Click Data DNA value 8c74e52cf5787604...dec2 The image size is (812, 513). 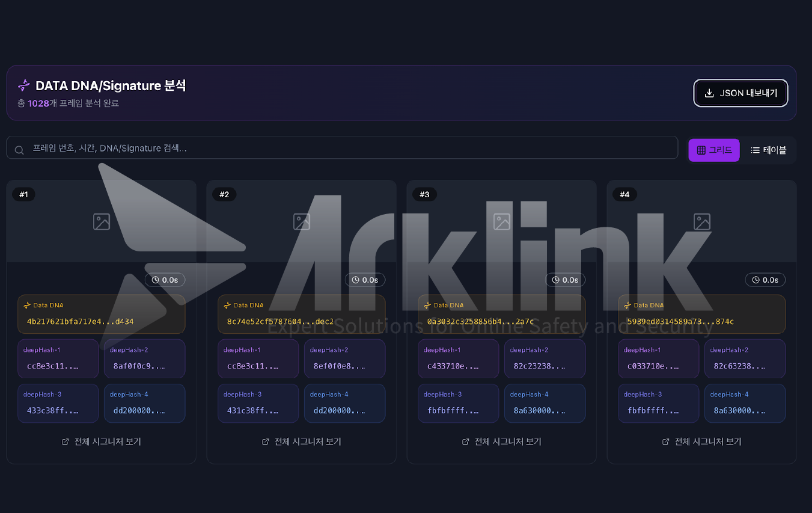point(280,322)
